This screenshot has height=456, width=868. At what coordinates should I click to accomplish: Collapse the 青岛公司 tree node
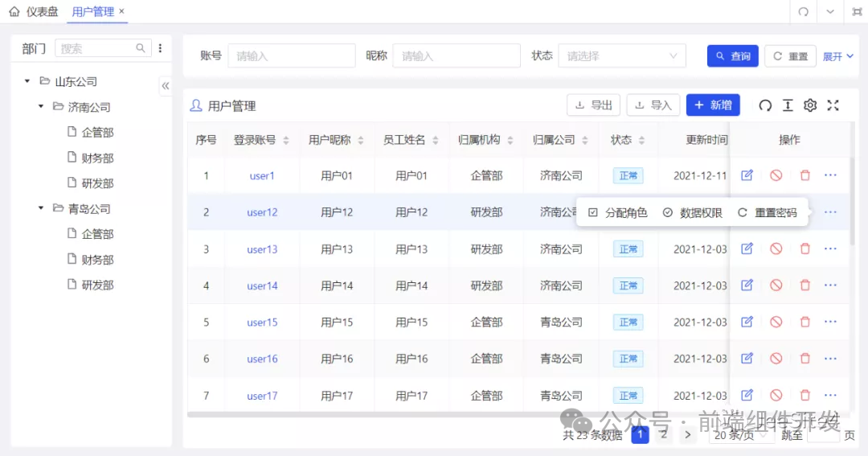click(41, 207)
